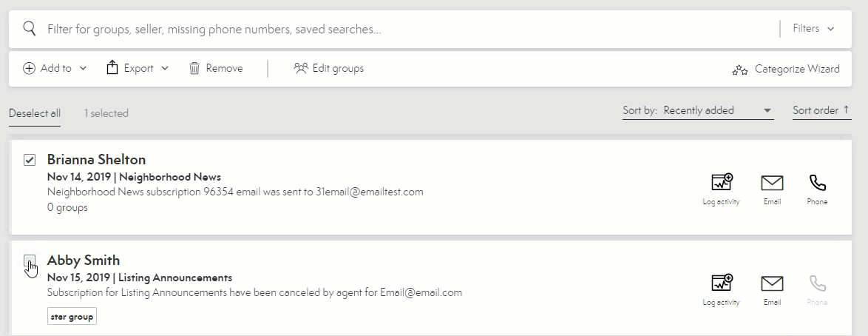
Task: Log activity for Abby Smith
Action: coord(722,290)
